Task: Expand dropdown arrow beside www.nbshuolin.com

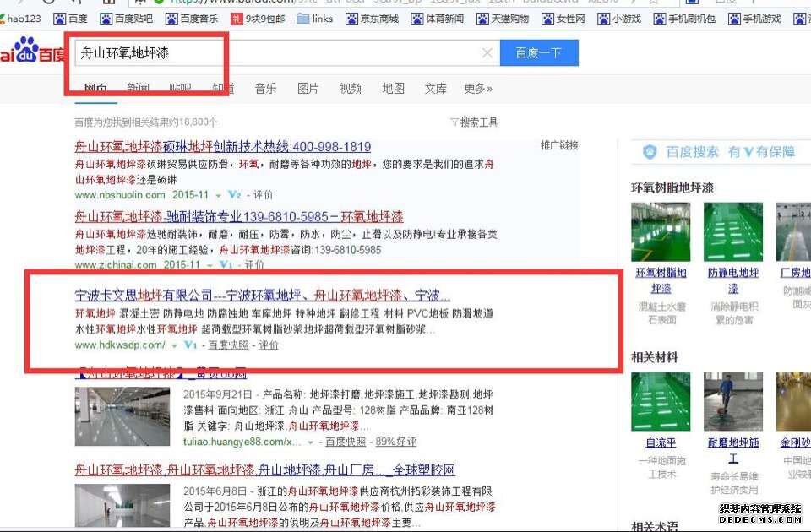Action: point(218,195)
